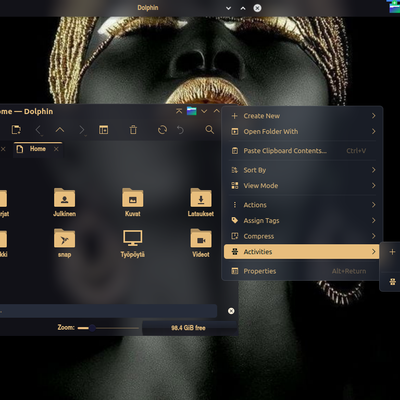
Task: Close the top Dolphin window
Action: point(257,8)
